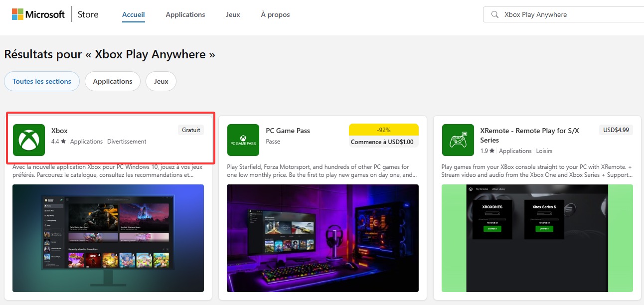Click the yellow -92% discount badge
The height and width of the screenshot is (305, 644).
pyautogui.click(x=384, y=130)
